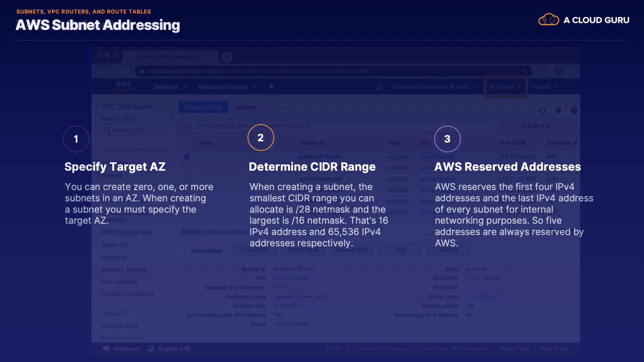Click the pin shortcut icon
Screen dimensions: 644x362
point(271,86)
